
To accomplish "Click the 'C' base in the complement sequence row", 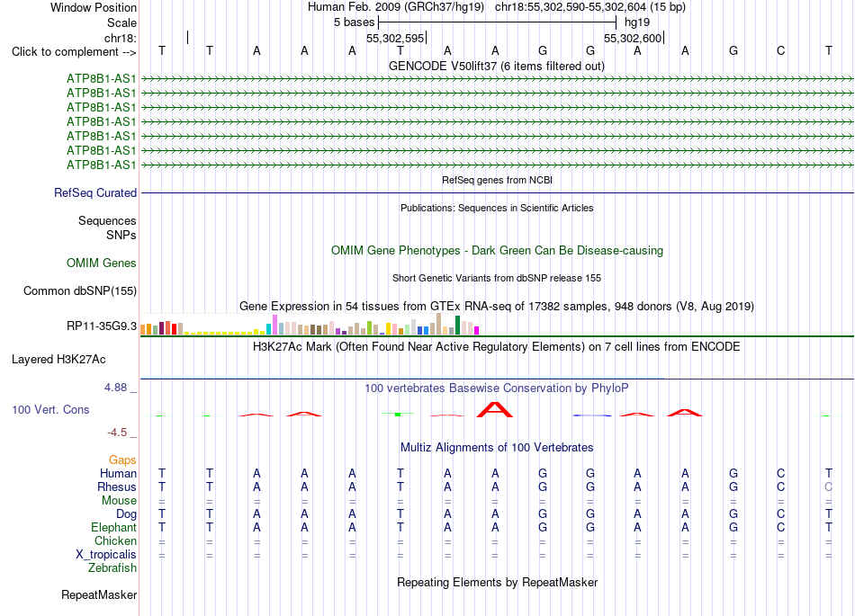I will (781, 50).
